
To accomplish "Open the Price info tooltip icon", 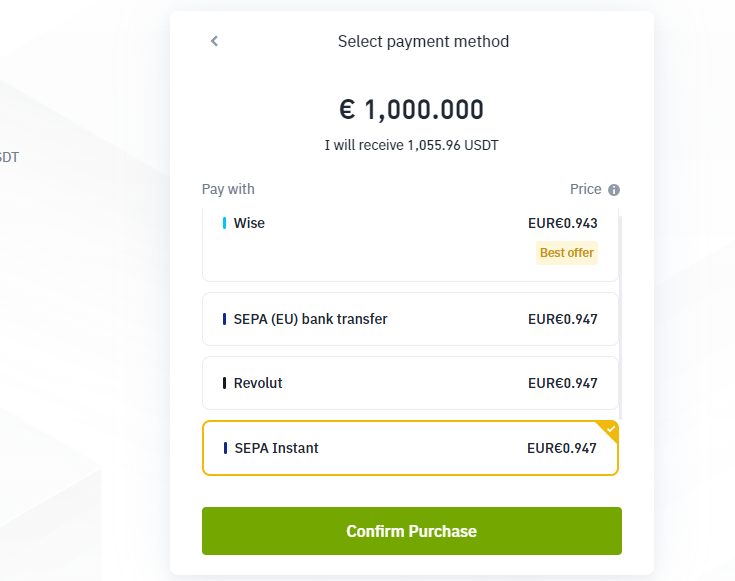I will click(614, 190).
